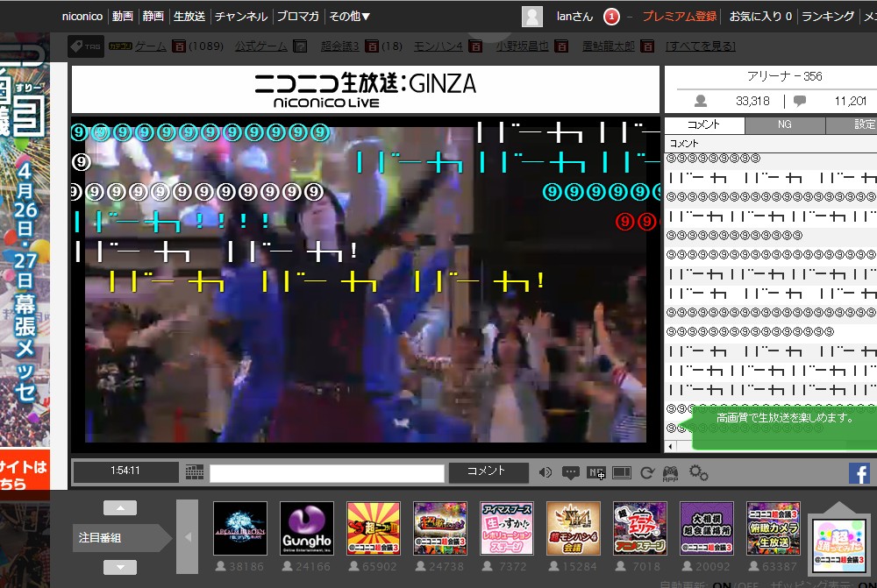Click the 注目番組 label button

(x=122, y=537)
